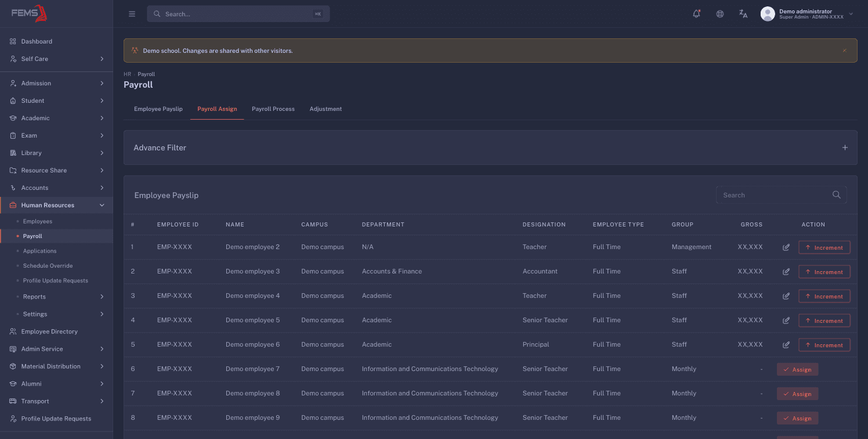Click the edit icon for Demo employee 4
This screenshot has width=868, height=439.
(786, 296)
